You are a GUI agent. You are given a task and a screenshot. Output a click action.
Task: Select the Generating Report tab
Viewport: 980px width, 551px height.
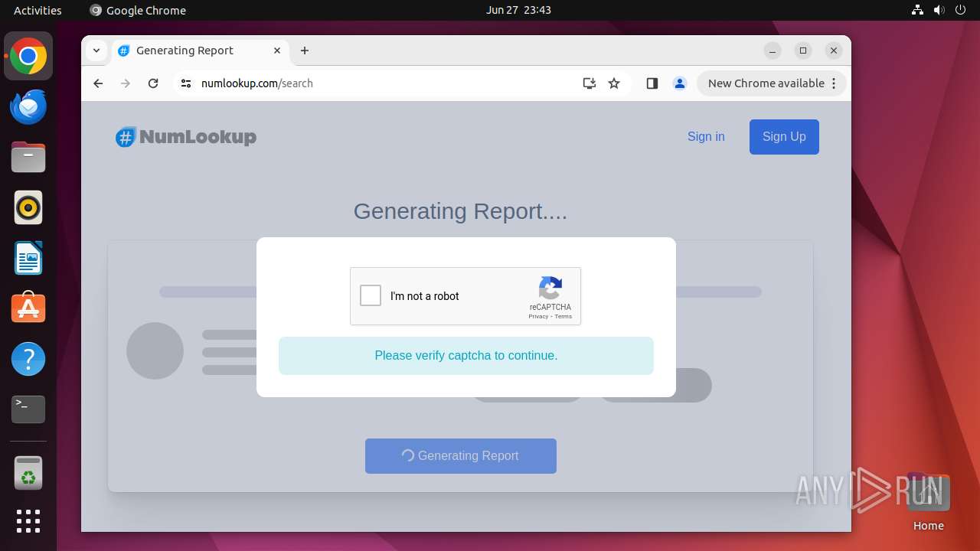tap(201, 51)
